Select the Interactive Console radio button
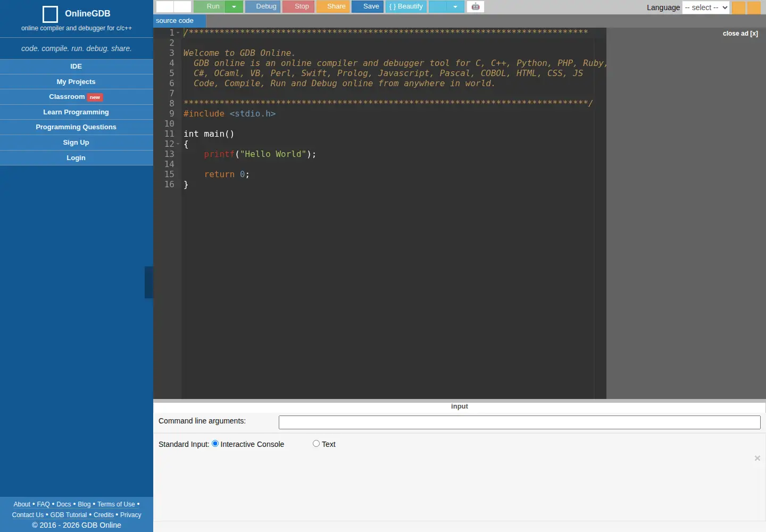 (x=215, y=444)
